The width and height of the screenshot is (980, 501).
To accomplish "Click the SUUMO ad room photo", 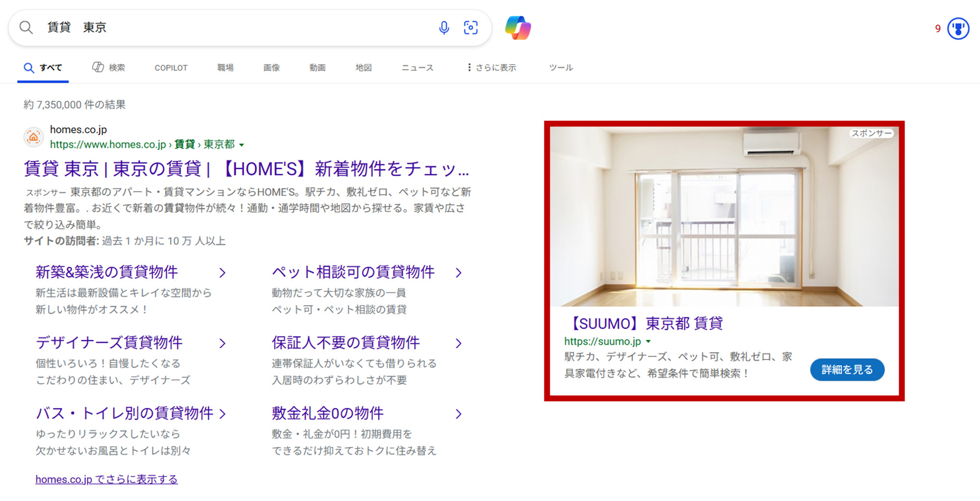I will pos(724,217).
